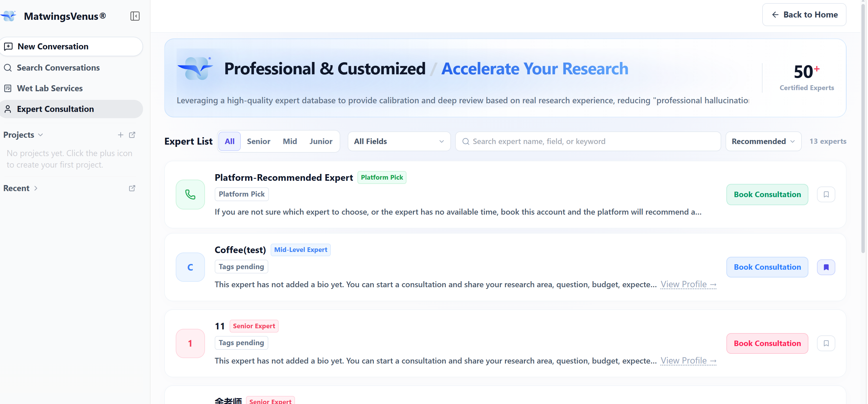The image size is (868, 404).
Task: Click the Mid-Level Expert badge
Action: pyautogui.click(x=301, y=250)
